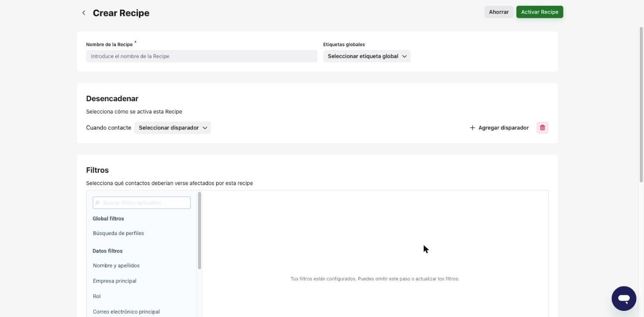Click the Filtros section title
This screenshot has height=317, width=644.
[97, 170]
